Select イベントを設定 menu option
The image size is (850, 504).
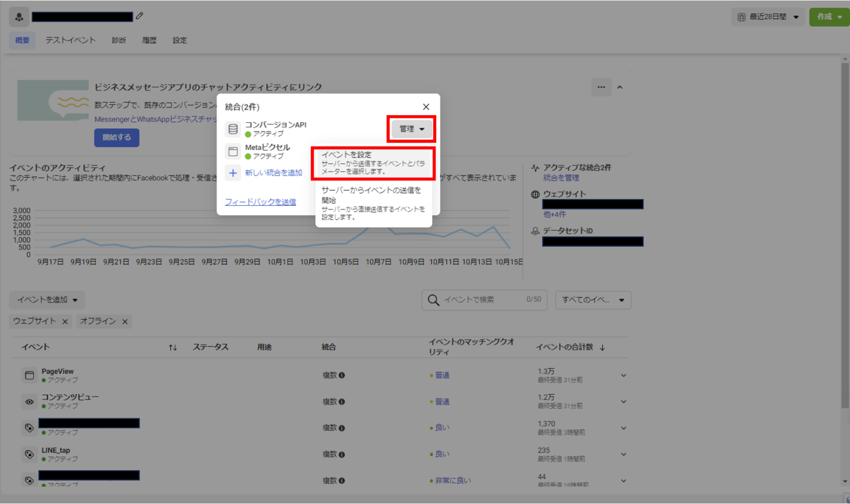[373, 163]
